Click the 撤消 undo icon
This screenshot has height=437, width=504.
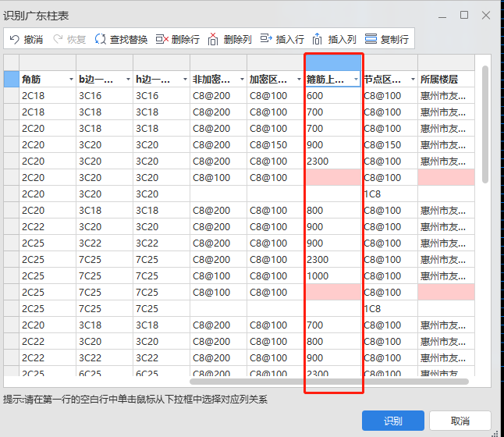pyautogui.click(x=15, y=39)
